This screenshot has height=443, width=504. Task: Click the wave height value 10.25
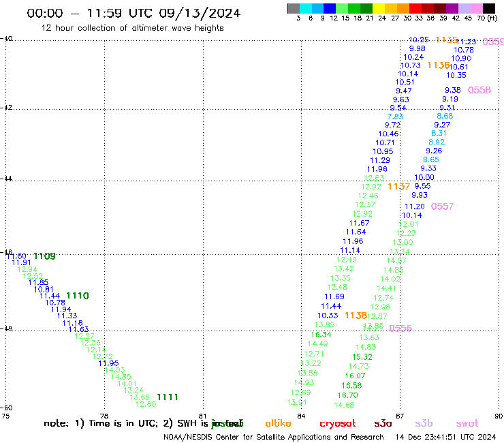pyautogui.click(x=418, y=40)
